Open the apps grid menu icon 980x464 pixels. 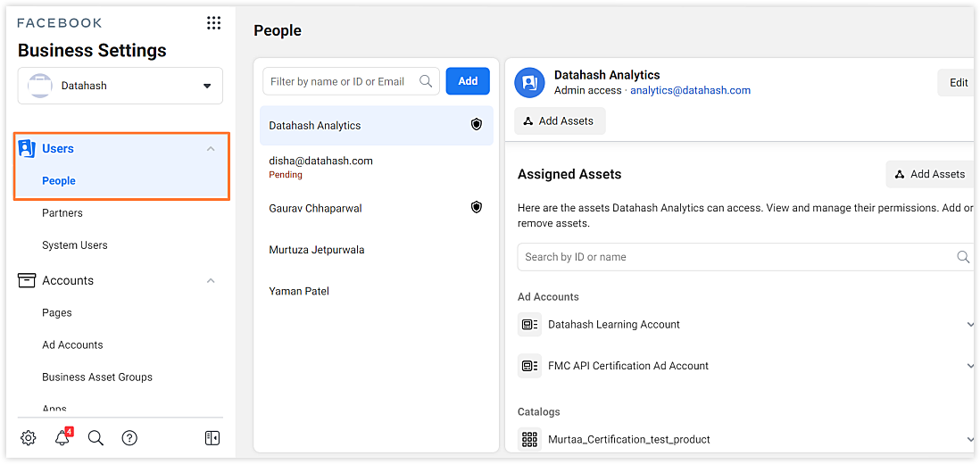pyautogui.click(x=213, y=23)
